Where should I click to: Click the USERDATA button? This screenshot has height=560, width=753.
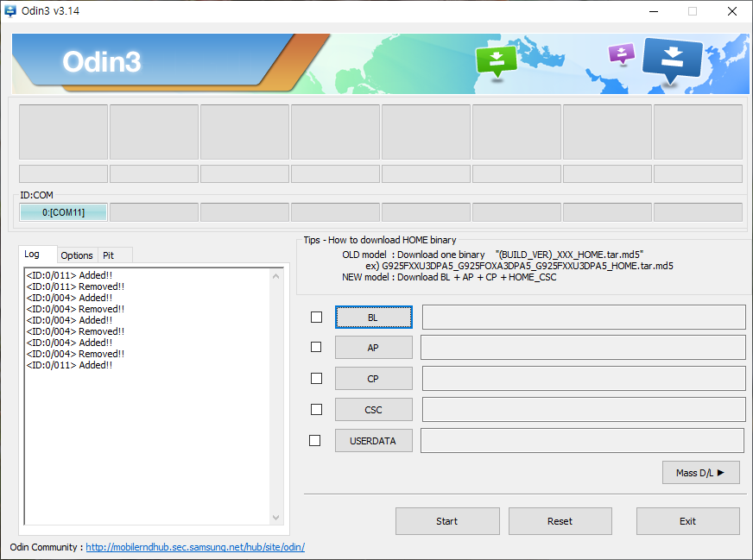tap(373, 441)
